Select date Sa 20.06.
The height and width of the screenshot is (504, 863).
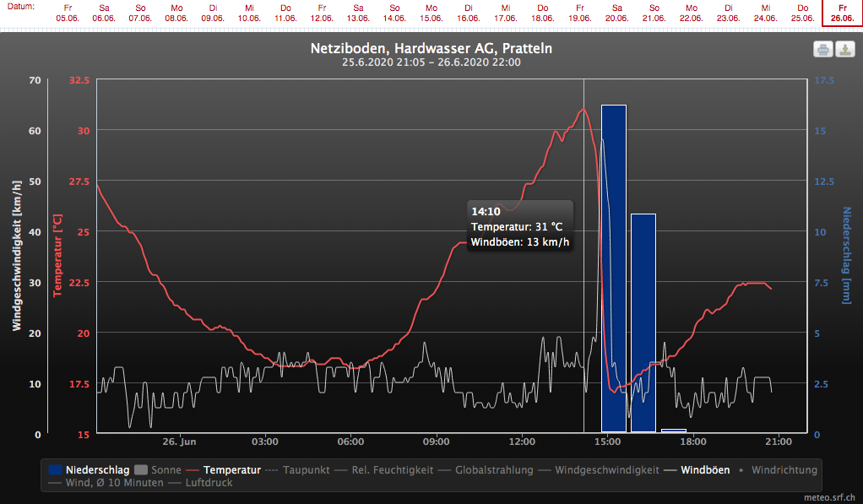coord(616,14)
